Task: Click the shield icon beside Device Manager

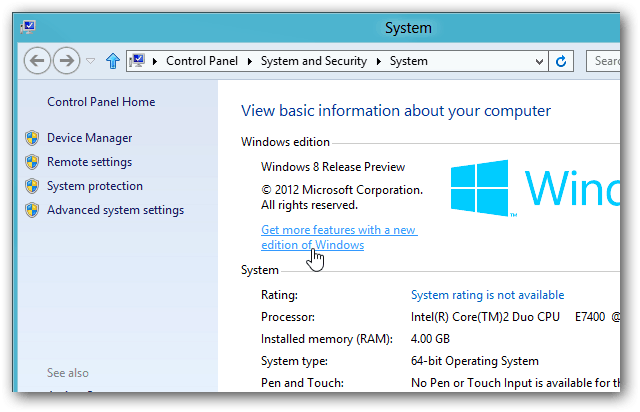Action: coord(32,138)
